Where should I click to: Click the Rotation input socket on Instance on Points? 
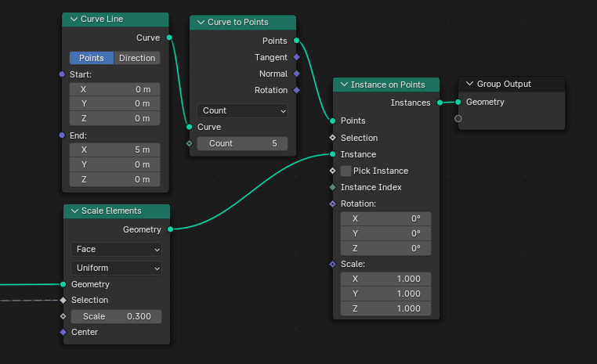tap(333, 204)
